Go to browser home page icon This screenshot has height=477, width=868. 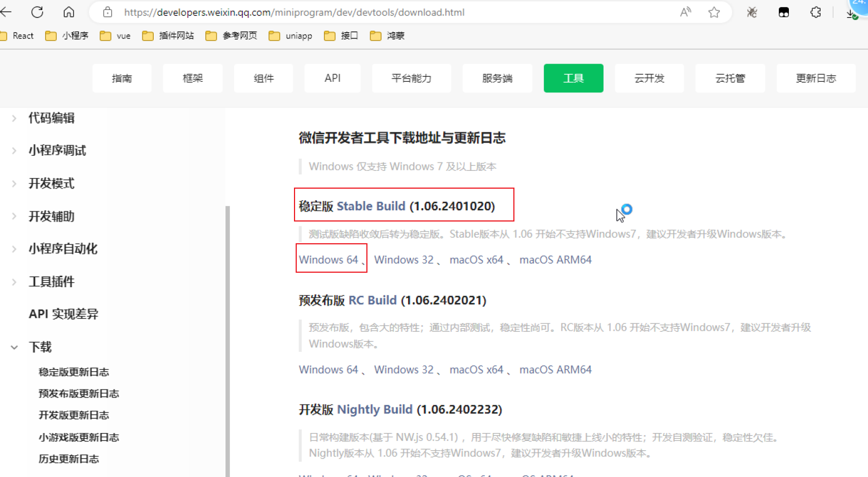click(x=69, y=12)
